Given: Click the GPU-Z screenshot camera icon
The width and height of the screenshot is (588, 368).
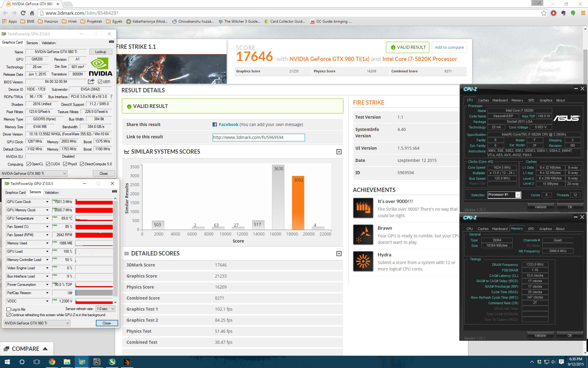Looking at the screenshot, I should click(111, 42).
